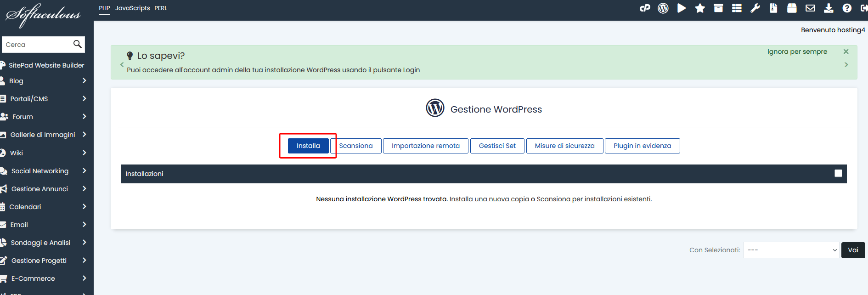Expand the Calendari category chevron
868x295 pixels.
[x=84, y=206]
